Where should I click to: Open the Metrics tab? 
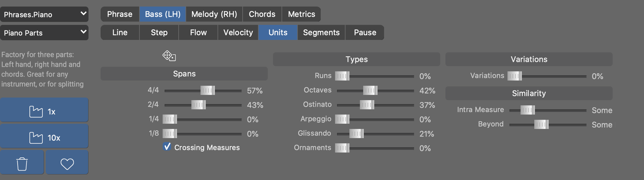tap(301, 14)
